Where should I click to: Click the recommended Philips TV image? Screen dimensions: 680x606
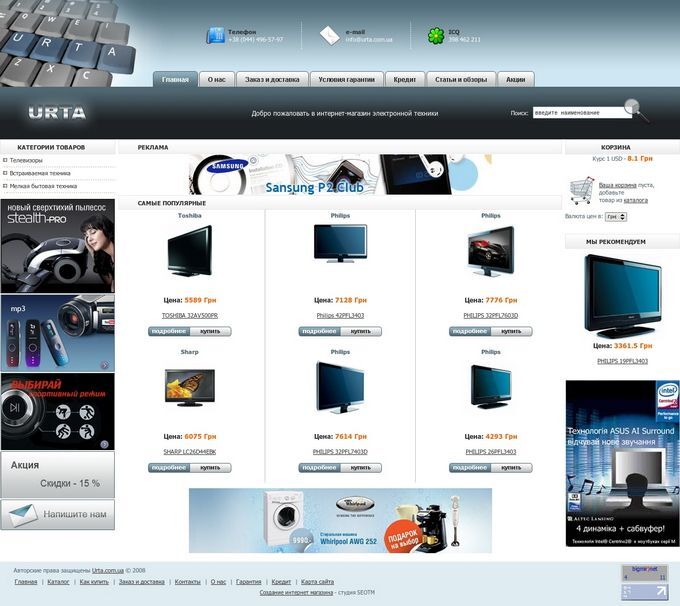tap(622, 296)
